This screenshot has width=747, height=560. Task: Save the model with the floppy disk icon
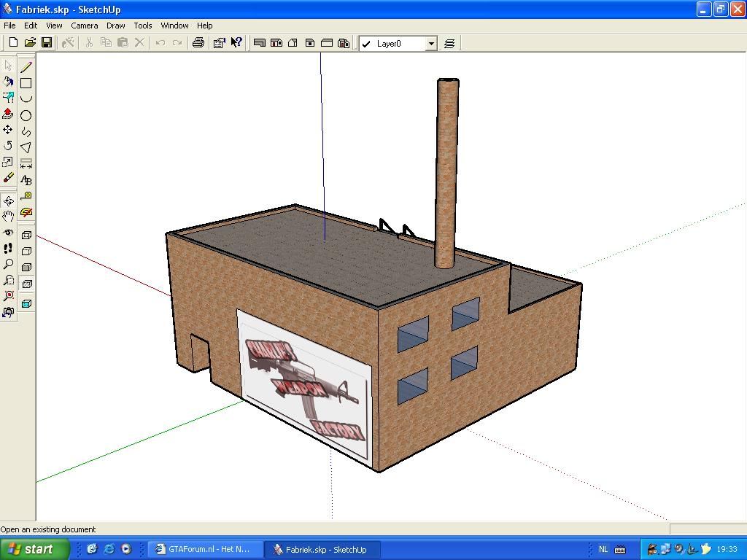(47, 43)
